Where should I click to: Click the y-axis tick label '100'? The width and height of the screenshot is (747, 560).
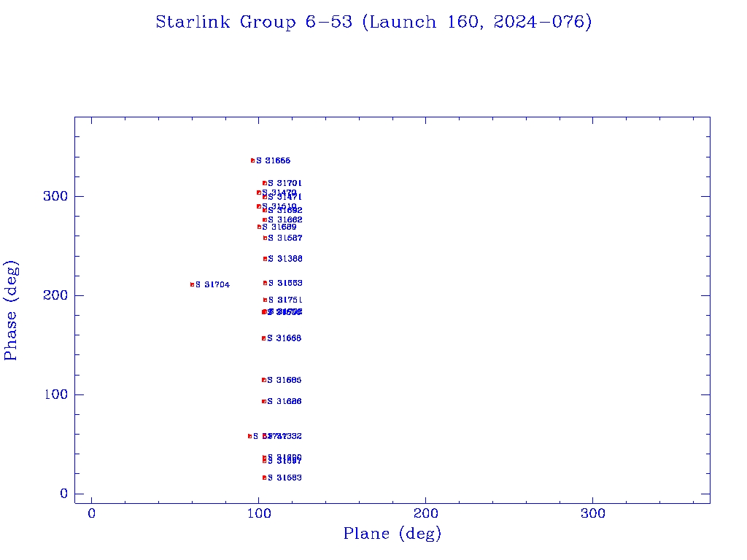(x=55, y=394)
